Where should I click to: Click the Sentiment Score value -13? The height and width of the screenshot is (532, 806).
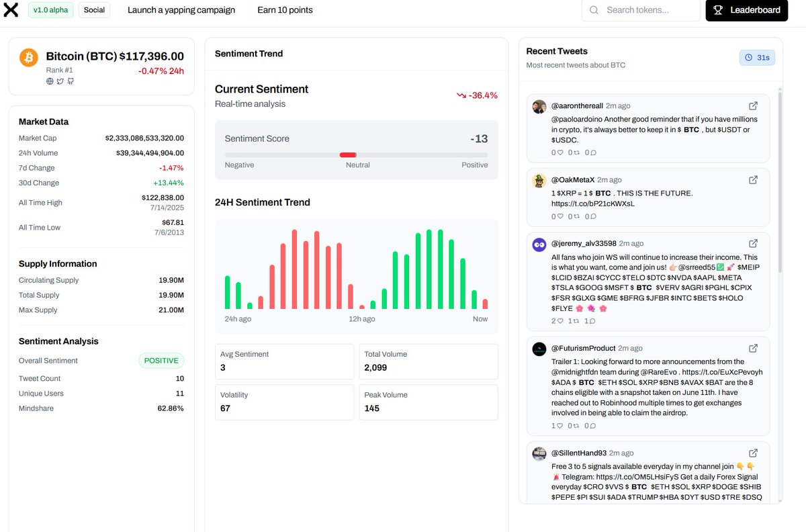[480, 139]
